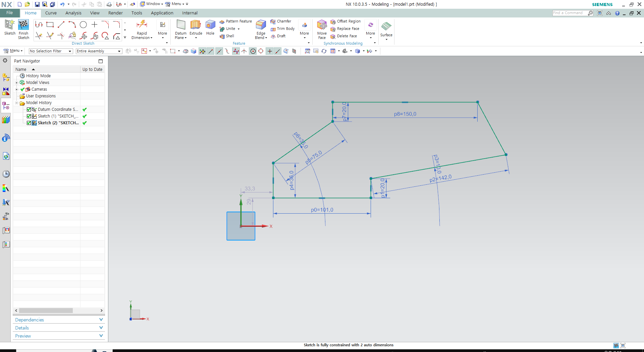Open the No Selection Filter dropdown

(x=51, y=51)
